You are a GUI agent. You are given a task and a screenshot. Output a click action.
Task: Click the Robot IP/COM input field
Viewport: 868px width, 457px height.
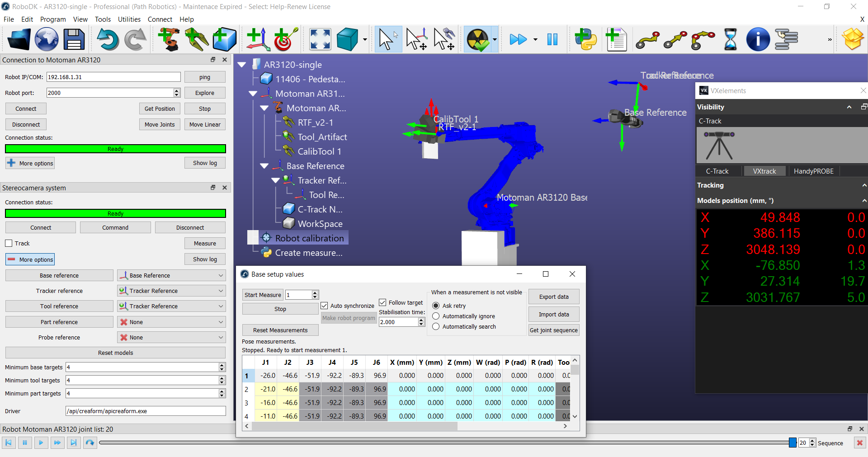click(113, 77)
